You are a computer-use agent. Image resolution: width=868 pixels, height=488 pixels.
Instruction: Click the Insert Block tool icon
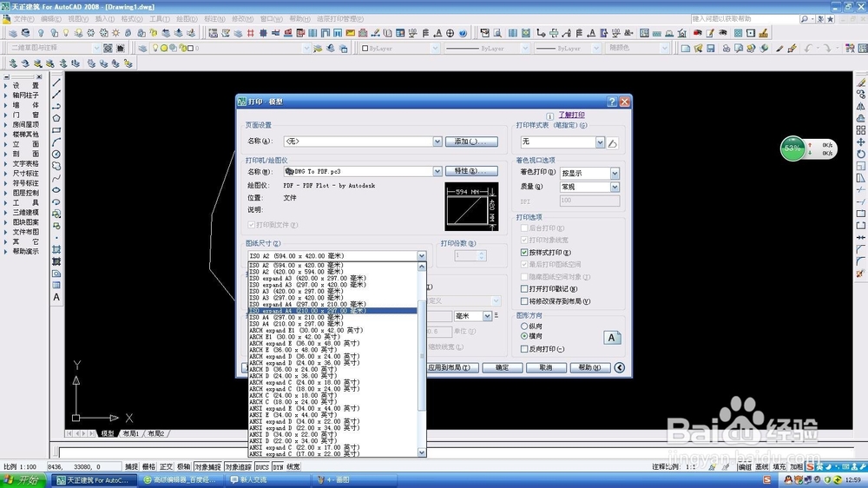[x=56, y=214]
